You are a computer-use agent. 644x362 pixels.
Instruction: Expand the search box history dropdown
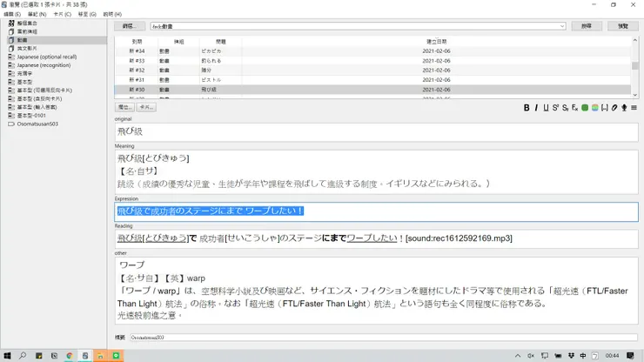[562, 26]
